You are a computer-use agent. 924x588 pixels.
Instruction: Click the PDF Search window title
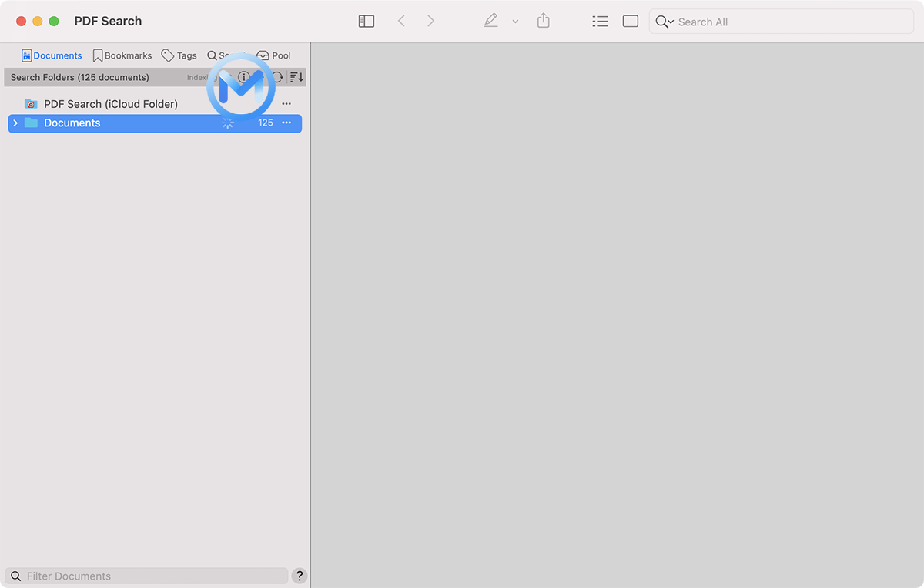108,22
